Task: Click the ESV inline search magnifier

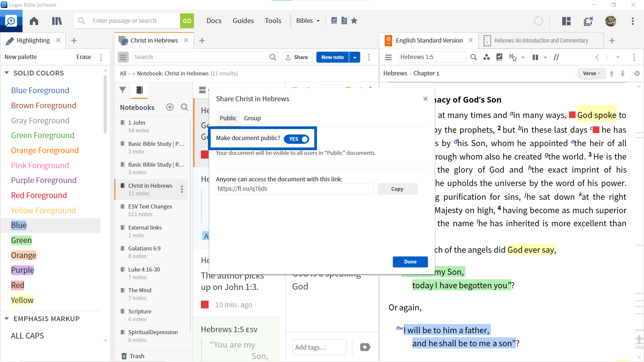Action: point(473,57)
